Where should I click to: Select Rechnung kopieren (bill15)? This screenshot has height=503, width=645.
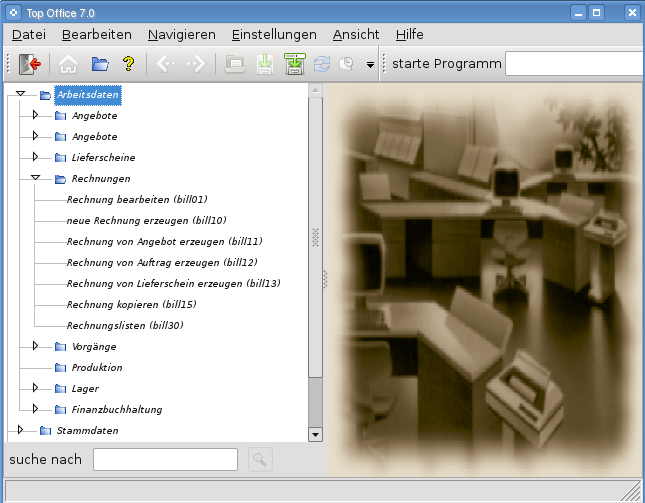coord(132,305)
